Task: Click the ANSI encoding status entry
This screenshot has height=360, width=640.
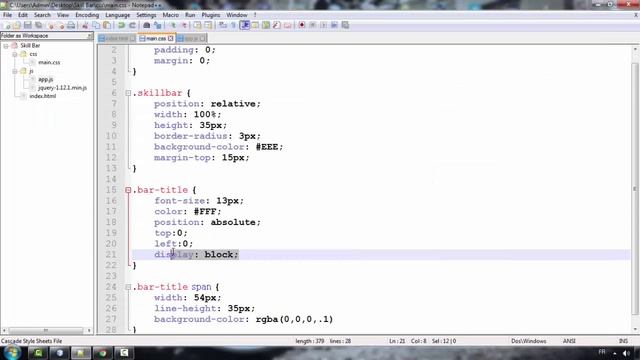Action: [x=569, y=341]
